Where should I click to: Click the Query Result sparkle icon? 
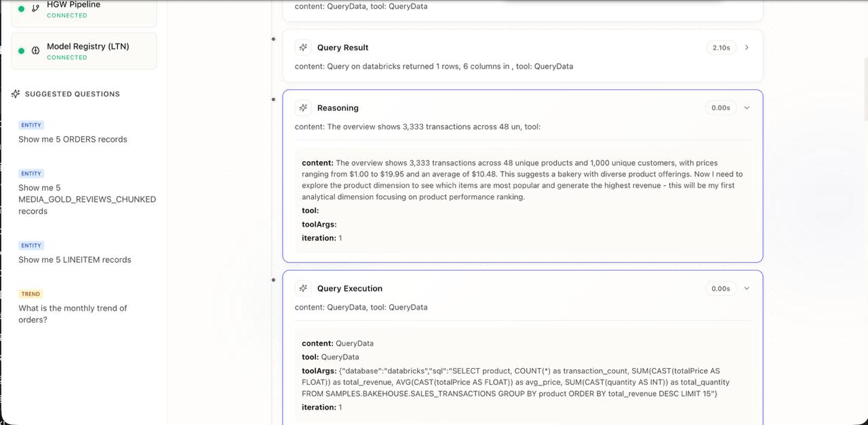click(x=303, y=47)
